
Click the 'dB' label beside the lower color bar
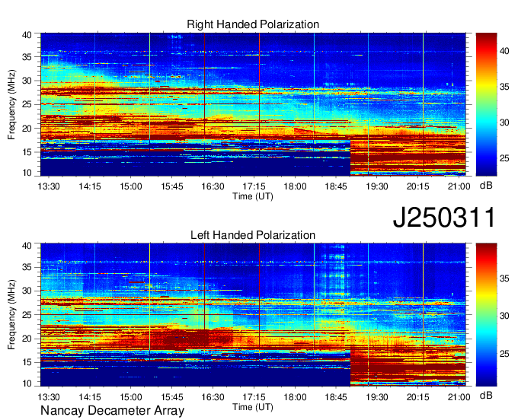click(x=486, y=395)
